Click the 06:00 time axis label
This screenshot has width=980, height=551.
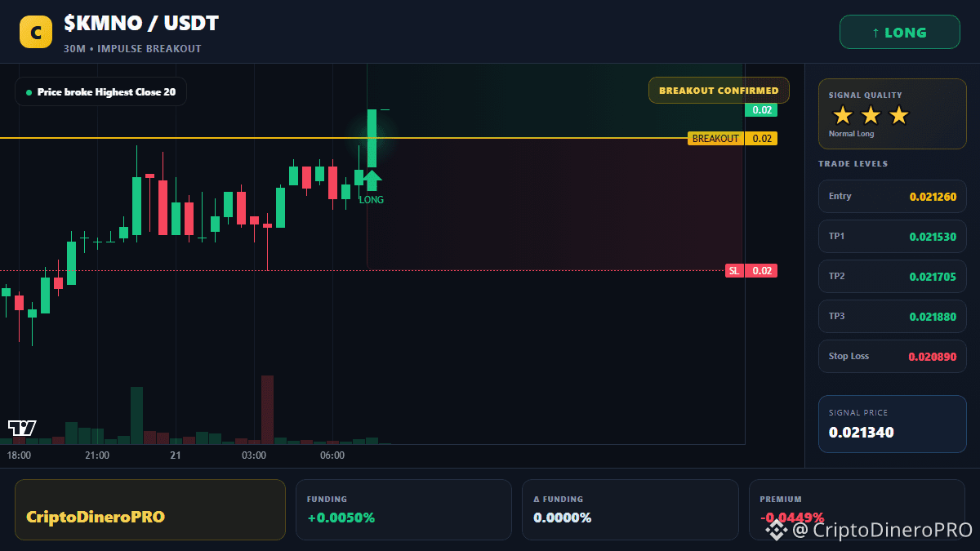click(x=332, y=455)
